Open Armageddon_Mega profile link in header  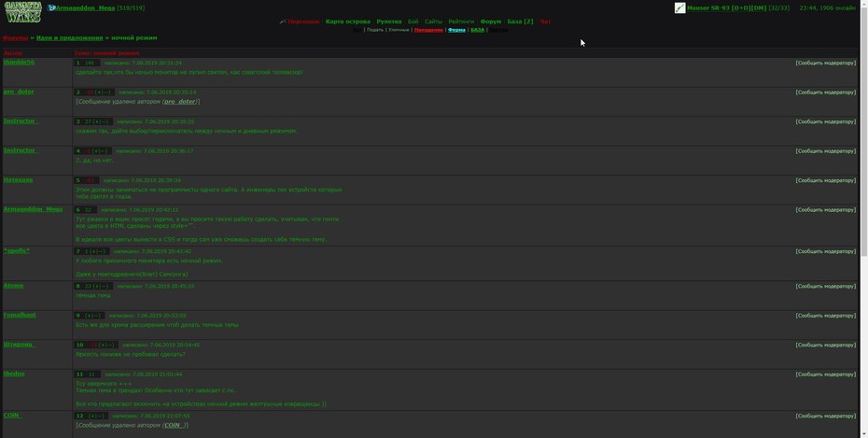click(x=85, y=8)
